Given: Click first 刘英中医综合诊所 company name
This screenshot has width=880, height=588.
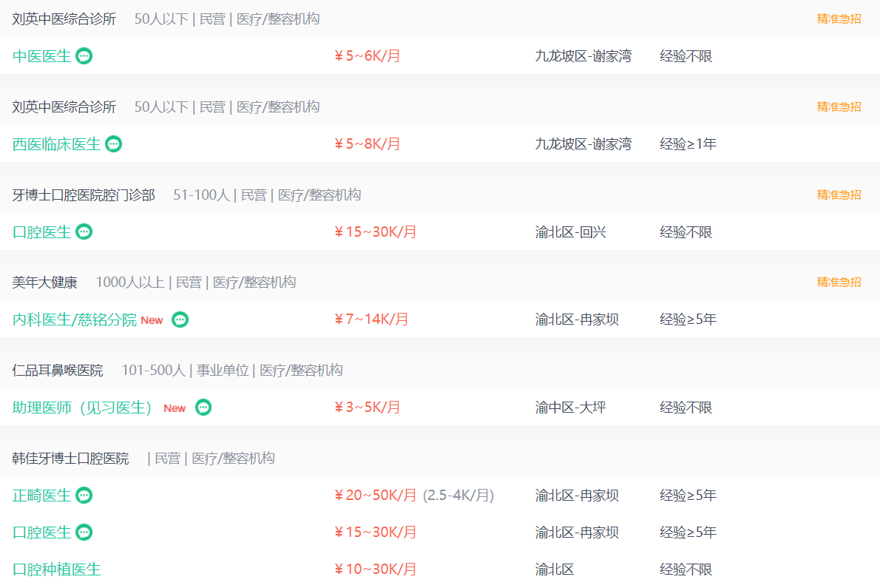Looking at the screenshot, I should (64, 19).
